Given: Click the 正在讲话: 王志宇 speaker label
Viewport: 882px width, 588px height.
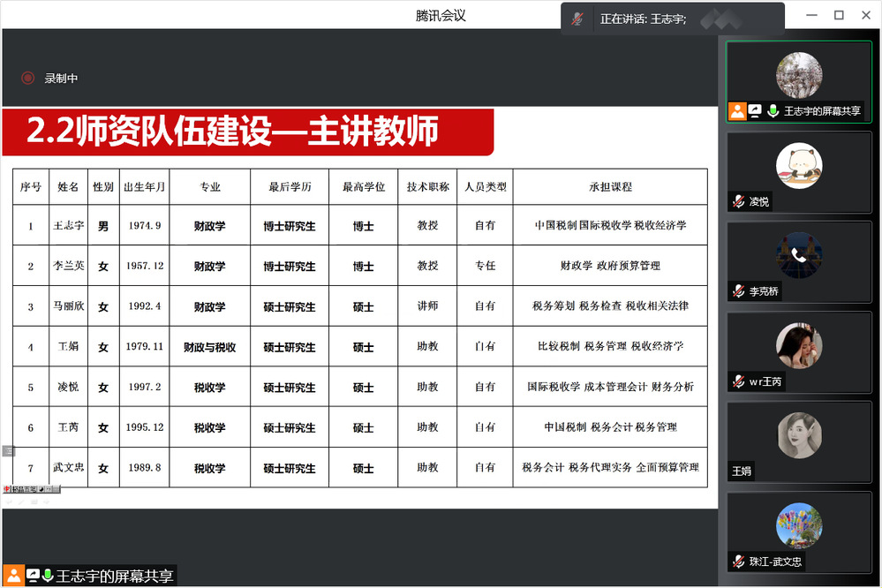Looking at the screenshot, I should point(643,19).
